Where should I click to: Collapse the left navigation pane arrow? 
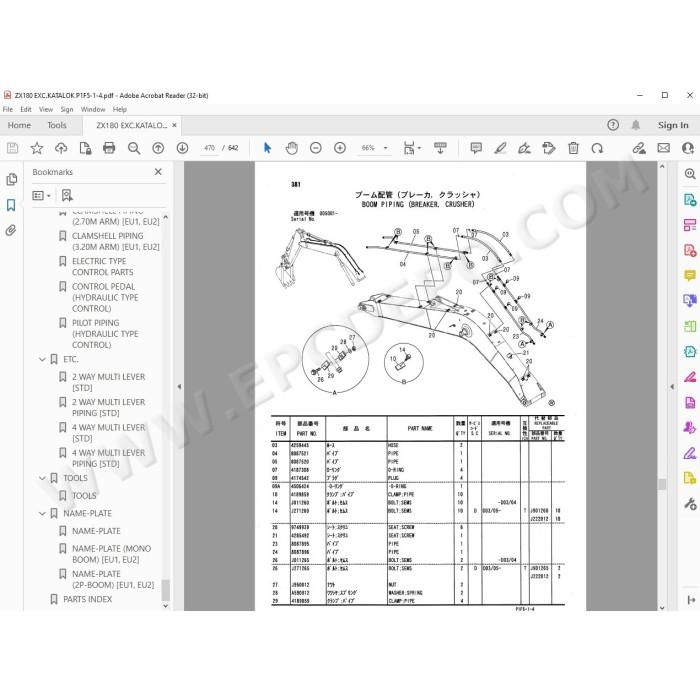pyautogui.click(x=179, y=387)
